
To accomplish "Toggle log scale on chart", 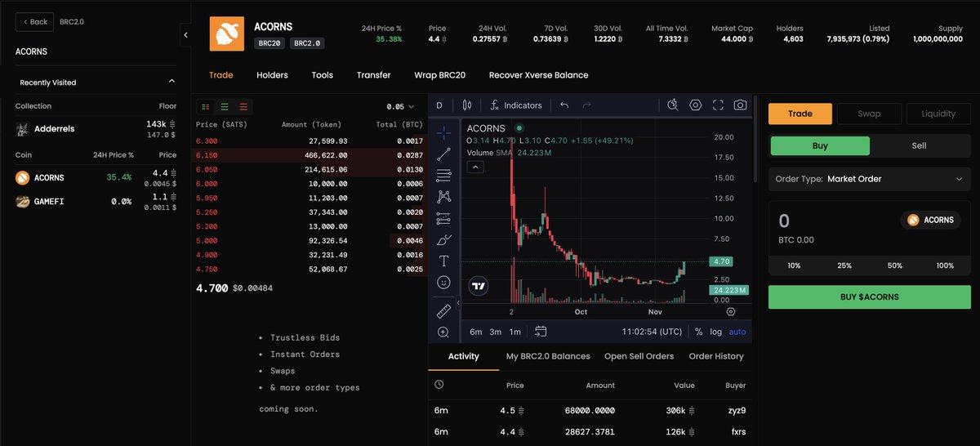I will click(715, 332).
